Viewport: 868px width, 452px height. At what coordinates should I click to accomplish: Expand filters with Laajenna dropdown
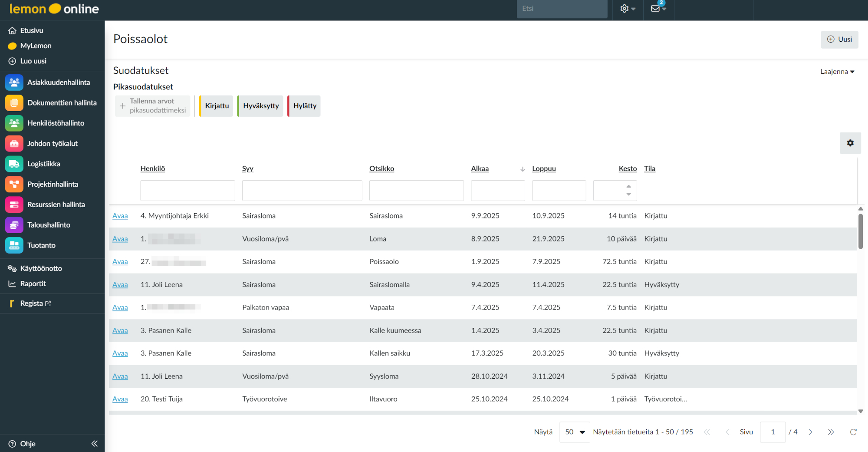tap(837, 72)
